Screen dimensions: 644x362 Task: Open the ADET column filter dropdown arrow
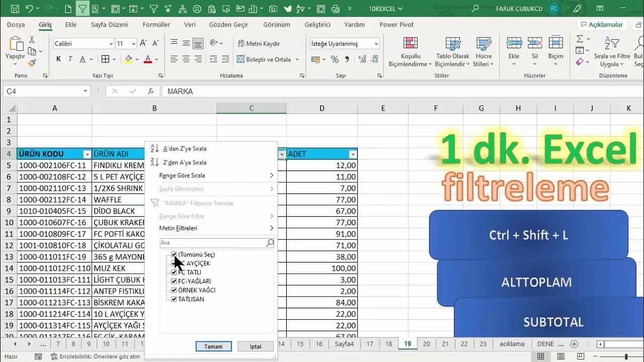[353, 154]
